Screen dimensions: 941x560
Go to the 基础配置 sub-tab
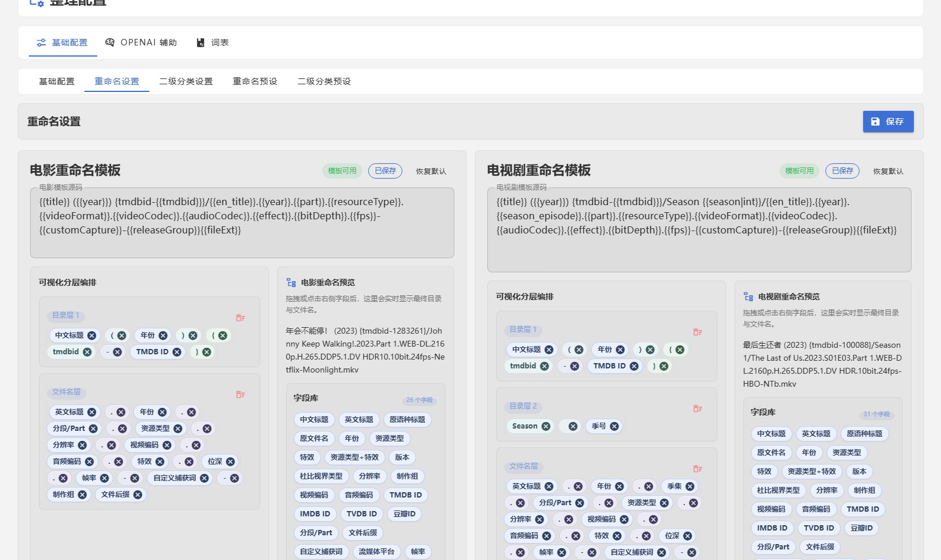pyautogui.click(x=57, y=81)
